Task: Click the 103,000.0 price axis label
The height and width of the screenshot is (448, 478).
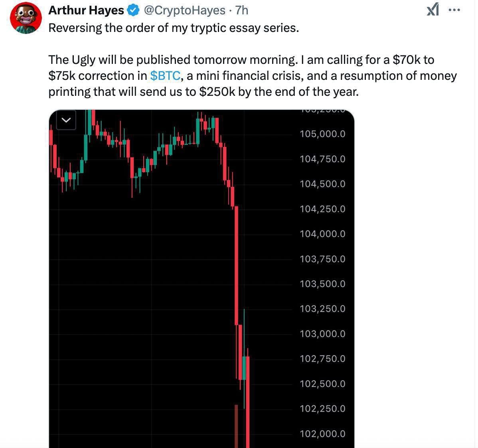Action: click(322, 334)
